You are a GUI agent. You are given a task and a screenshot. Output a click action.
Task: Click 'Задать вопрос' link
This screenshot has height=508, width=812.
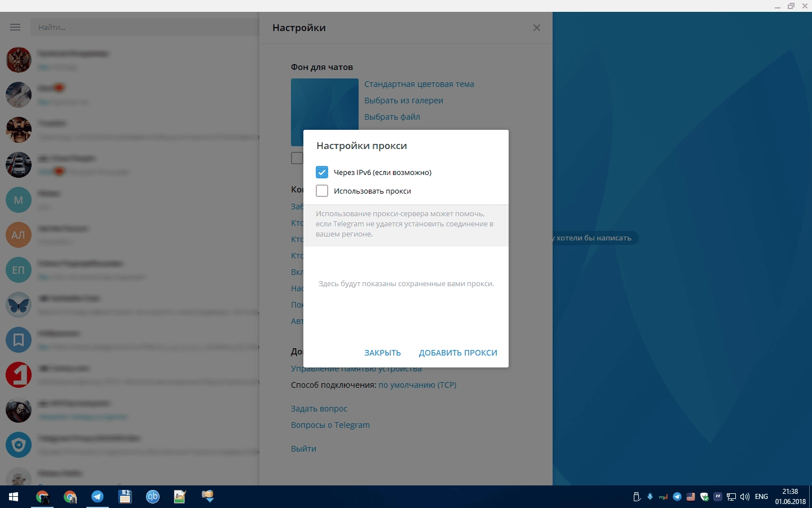click(319, 409)
